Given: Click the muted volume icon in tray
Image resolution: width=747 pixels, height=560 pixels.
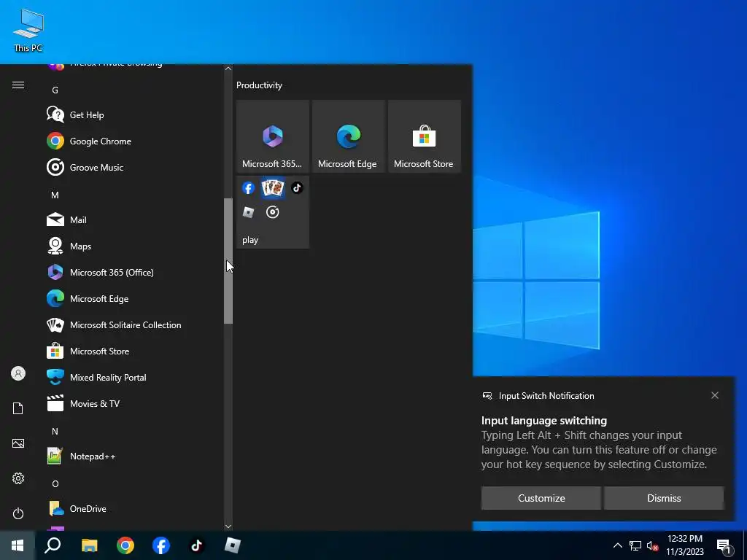Looking at the screenshot, I should (652, 545).
